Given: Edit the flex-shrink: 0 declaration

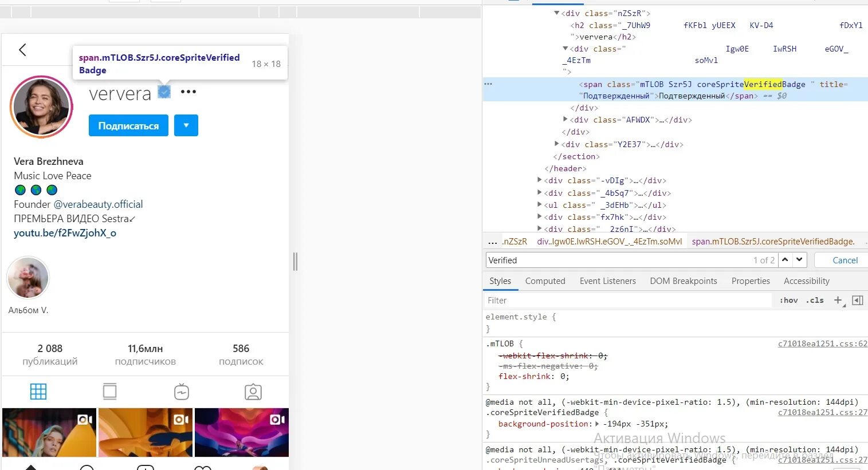Looking at the screenshot, I should tap(534, 377).
